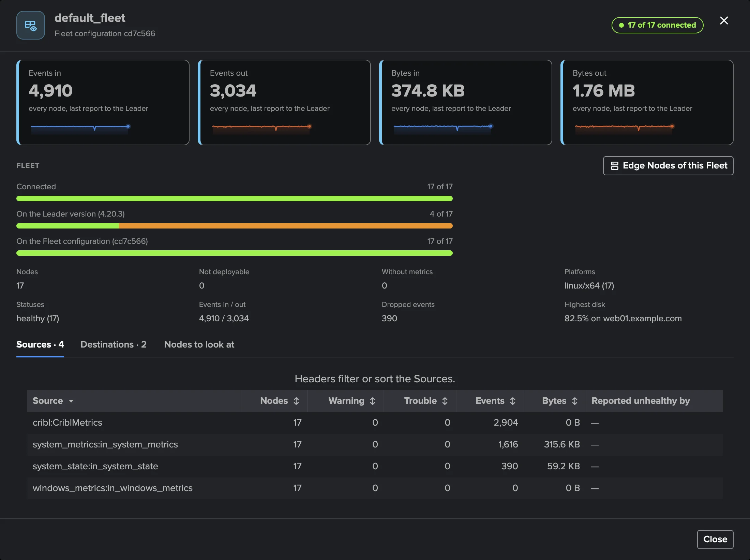Click the default_fleet fleet icon

31,25
